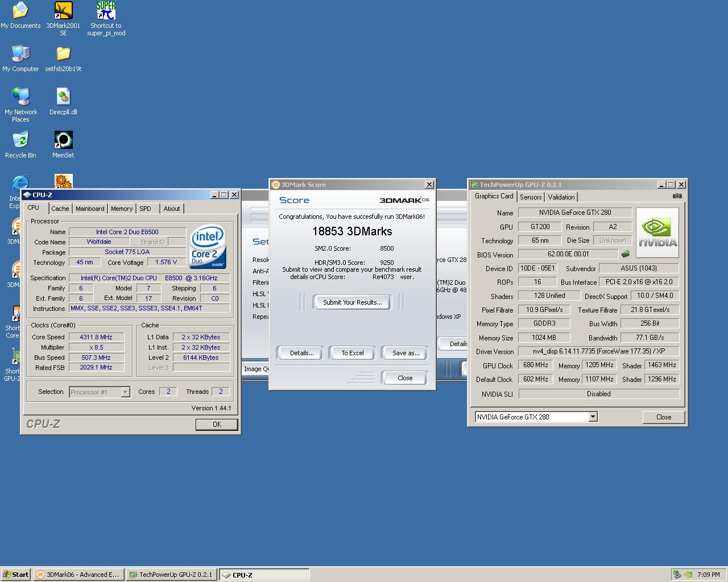728x582 pixels.
Task: Click the 3DMark Score title bar icon
Action: (276, 185)
